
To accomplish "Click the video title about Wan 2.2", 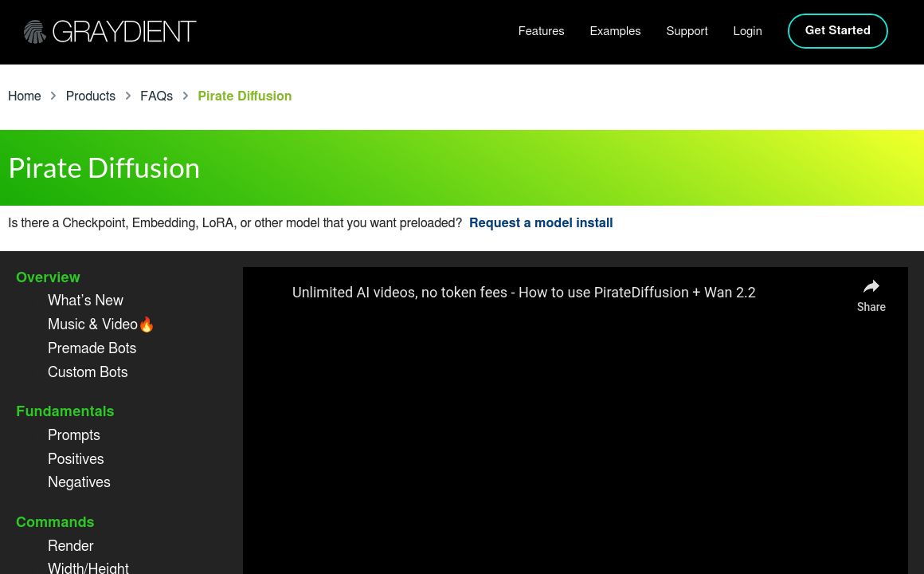I will pos(523,293).
